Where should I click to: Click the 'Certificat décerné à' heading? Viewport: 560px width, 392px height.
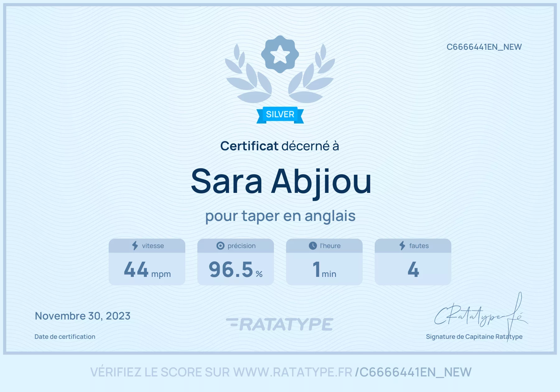pyautogui.click(x=280, y=146)
